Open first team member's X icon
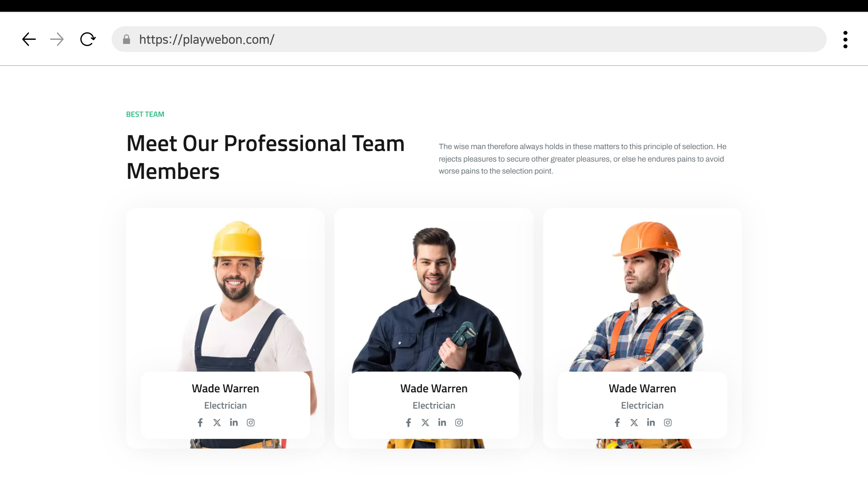Image resolution: width=868 pixels, height=488 pixels. (x=217, y=422)
